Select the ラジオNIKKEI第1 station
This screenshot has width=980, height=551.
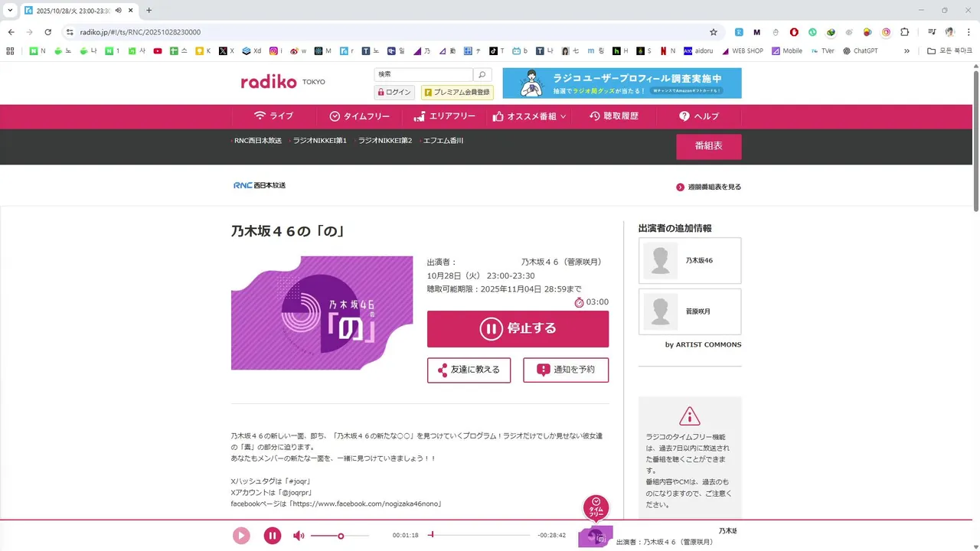tap(319, 141)
